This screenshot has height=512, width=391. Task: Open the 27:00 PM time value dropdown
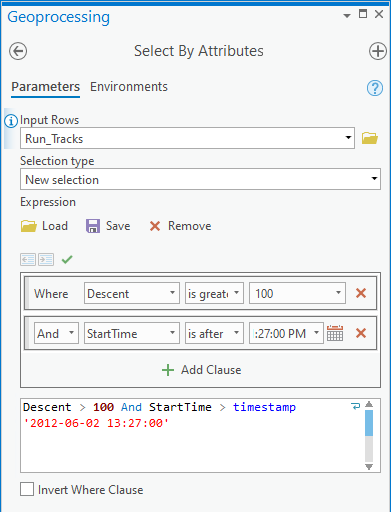pyautogui.click(x=317, y=333)
